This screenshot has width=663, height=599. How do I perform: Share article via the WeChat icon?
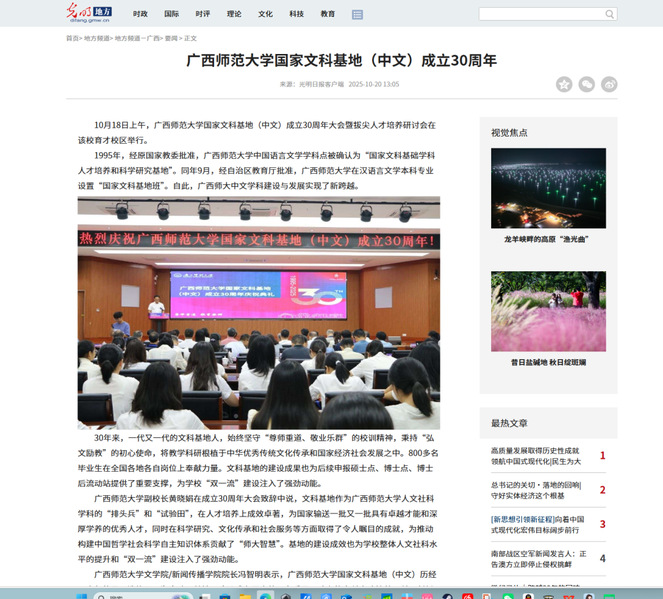click(x=587, y=84)
